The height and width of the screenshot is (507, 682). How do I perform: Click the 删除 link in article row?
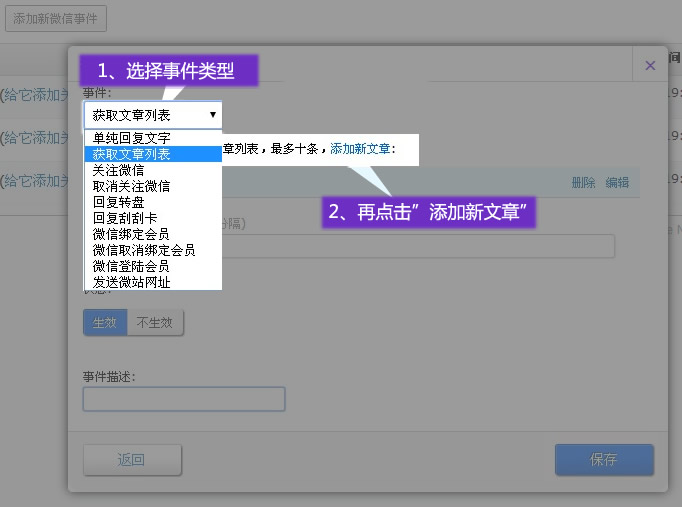click(x=583, y=182)
